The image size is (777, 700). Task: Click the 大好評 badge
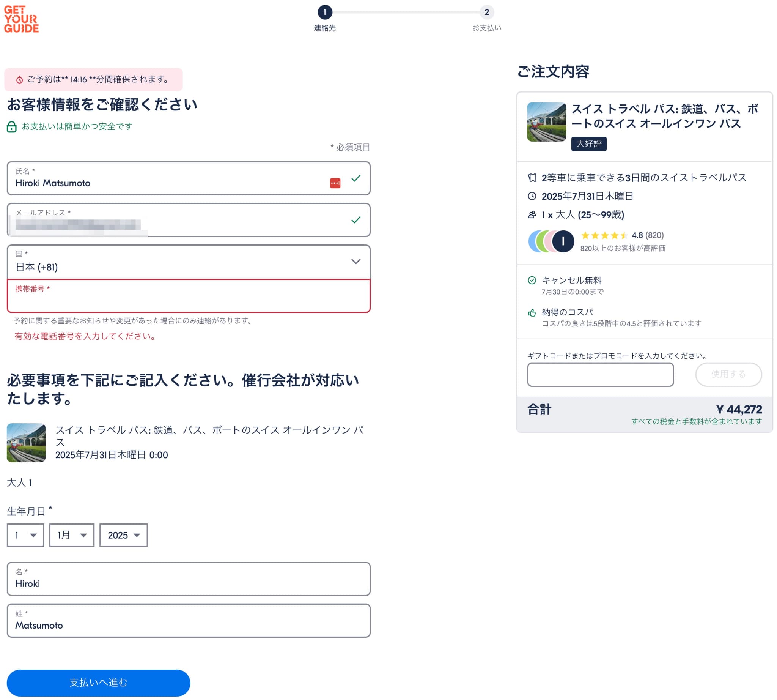588,144
